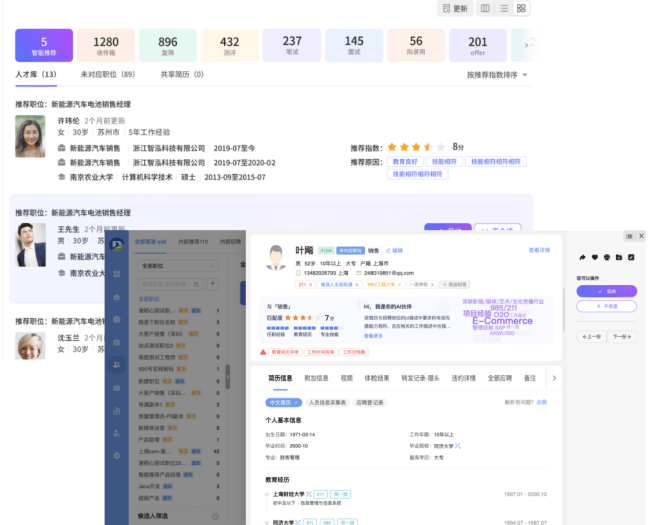Click the 更新 refresh button
This screenshot has height=525, width=648.
coord(453,8)
